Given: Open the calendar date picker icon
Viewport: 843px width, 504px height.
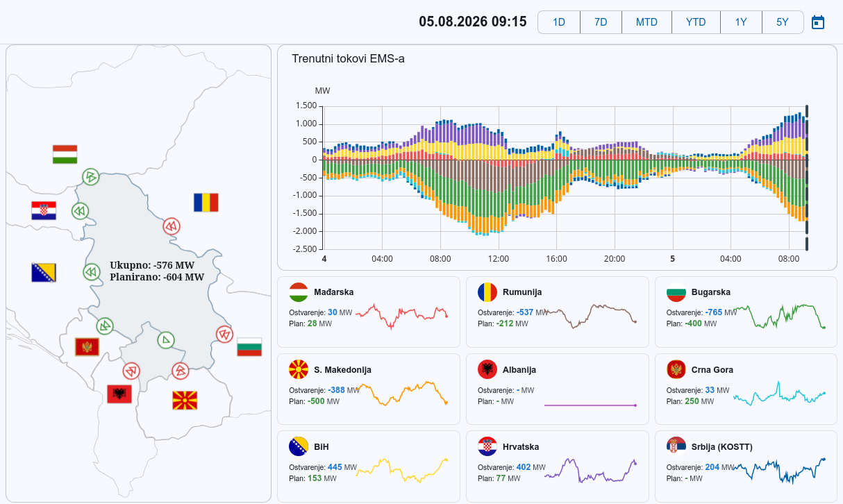Looking at the screenshot, I should pyautogui.click(x=818, y=22).
